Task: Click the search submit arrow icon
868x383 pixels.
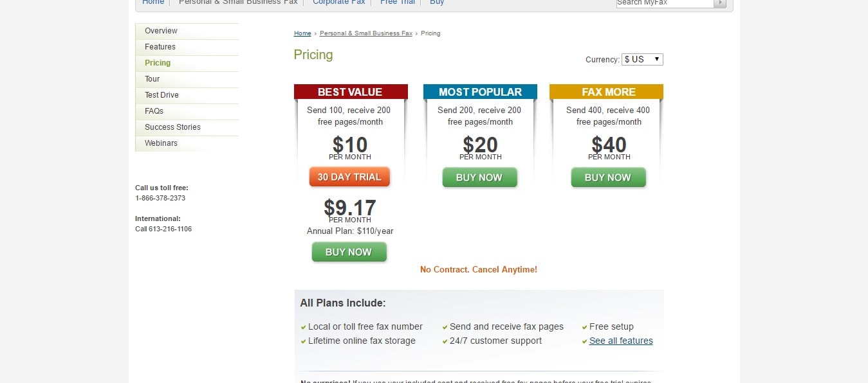Action: (x=720, y=3)
